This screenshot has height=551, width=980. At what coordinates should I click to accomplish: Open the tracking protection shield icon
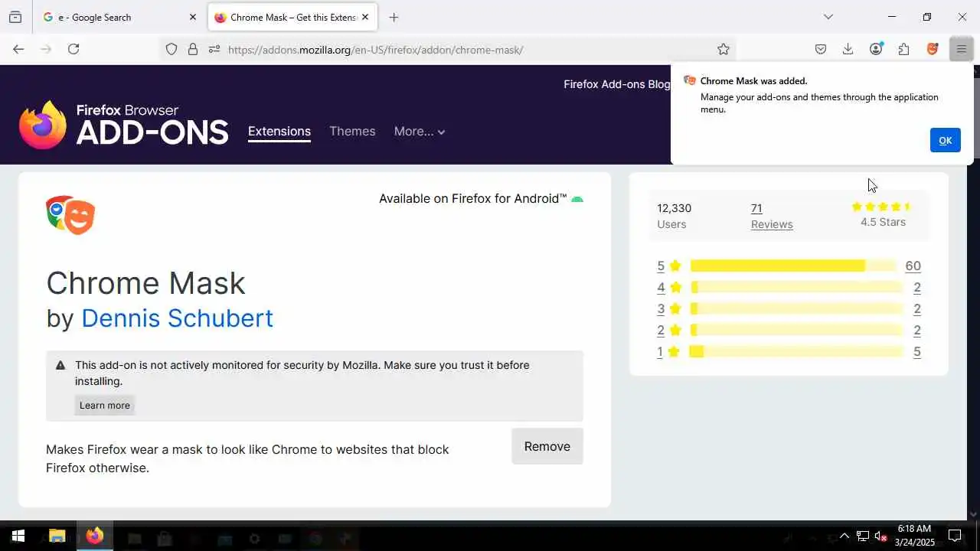(171, 49)
